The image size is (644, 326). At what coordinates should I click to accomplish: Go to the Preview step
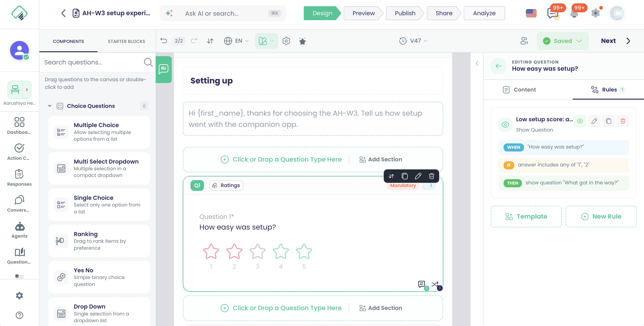[x=363, y=13]
